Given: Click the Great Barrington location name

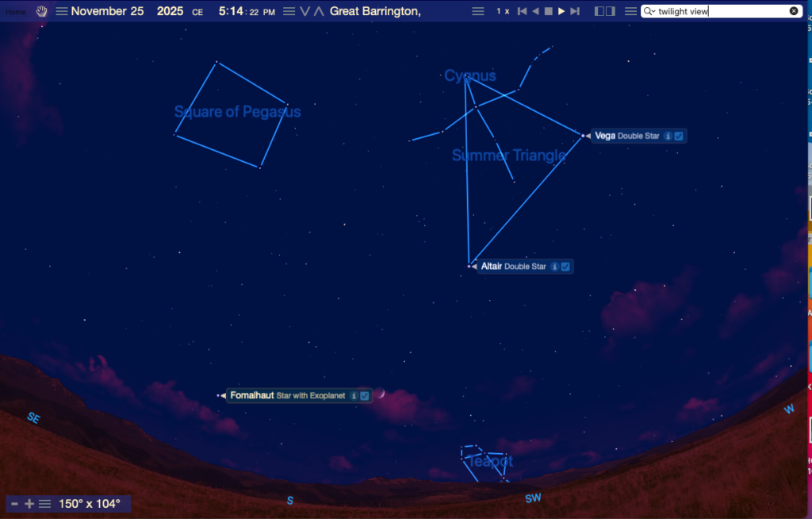Looking at the screenshot, I should (375, 11).
